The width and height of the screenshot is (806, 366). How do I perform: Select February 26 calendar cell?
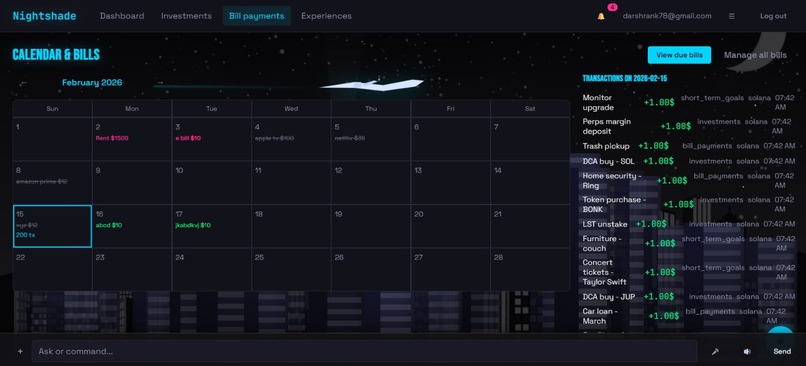[x=371, y=269]
